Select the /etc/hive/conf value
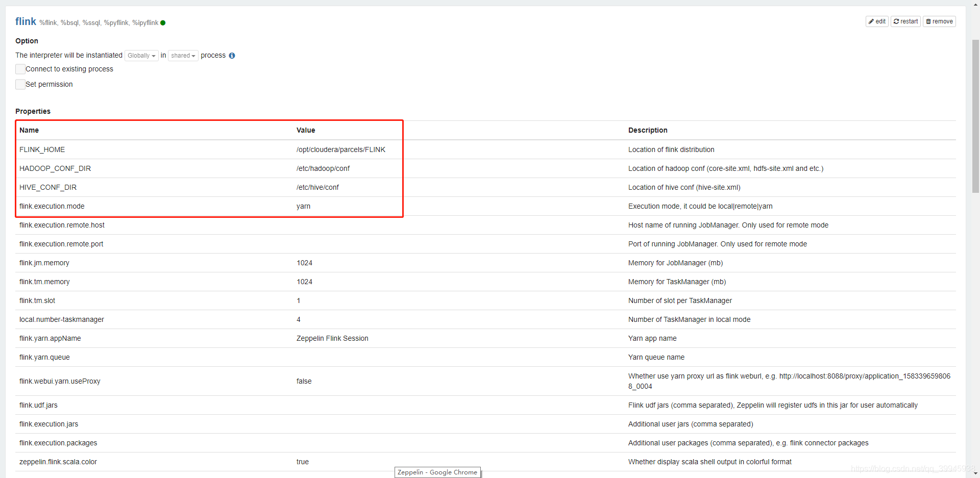 (317, 187)
